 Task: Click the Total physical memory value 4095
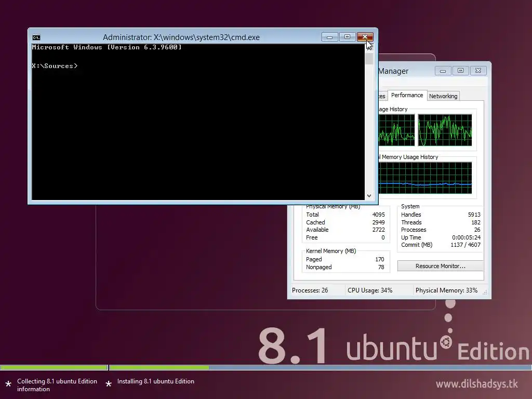[379, 215]
